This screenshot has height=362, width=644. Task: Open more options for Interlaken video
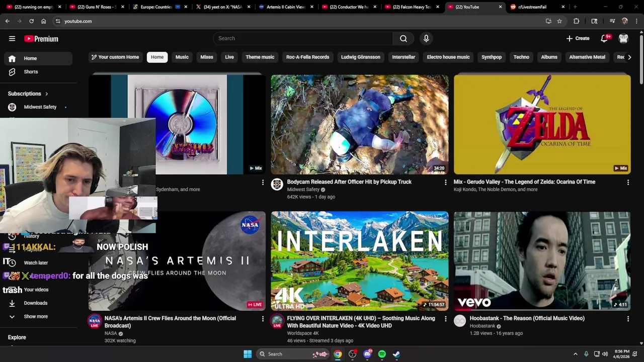(x=445, y=319)
